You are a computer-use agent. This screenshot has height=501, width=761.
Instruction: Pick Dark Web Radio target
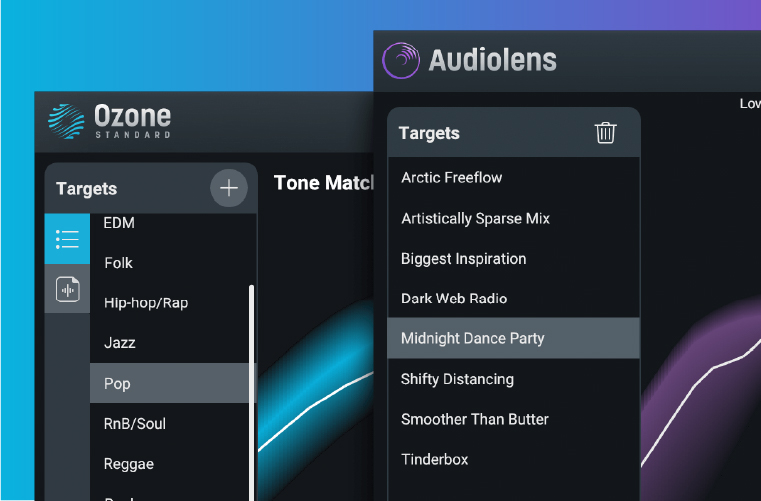click(454, 298)
